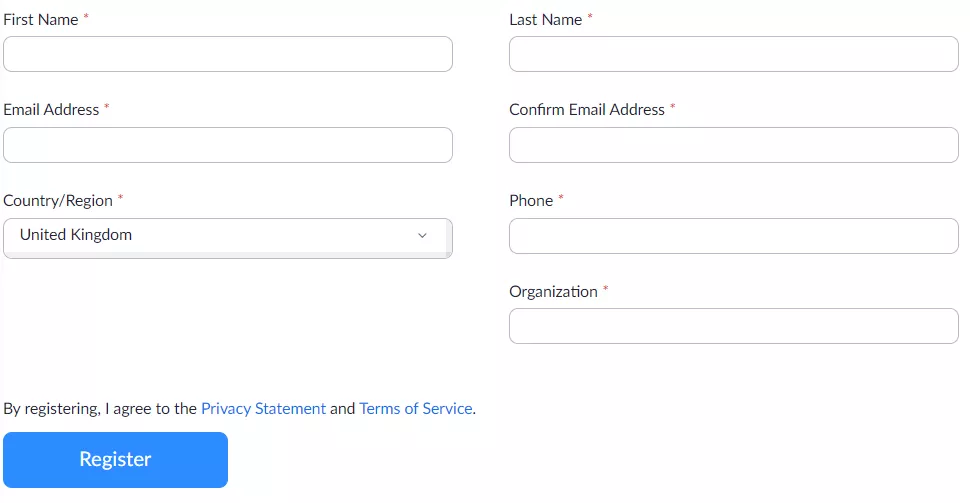Click the "By registering, I agree" text

click(100, 409)
